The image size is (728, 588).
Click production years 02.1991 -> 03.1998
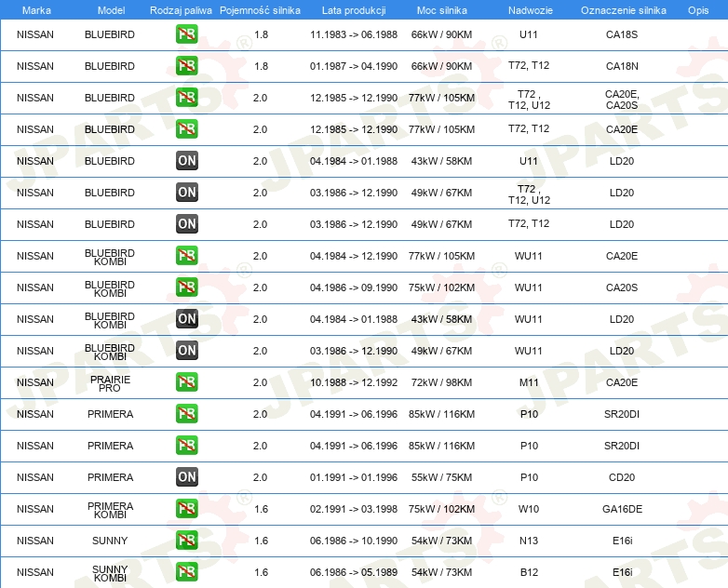tap(354, 509)
